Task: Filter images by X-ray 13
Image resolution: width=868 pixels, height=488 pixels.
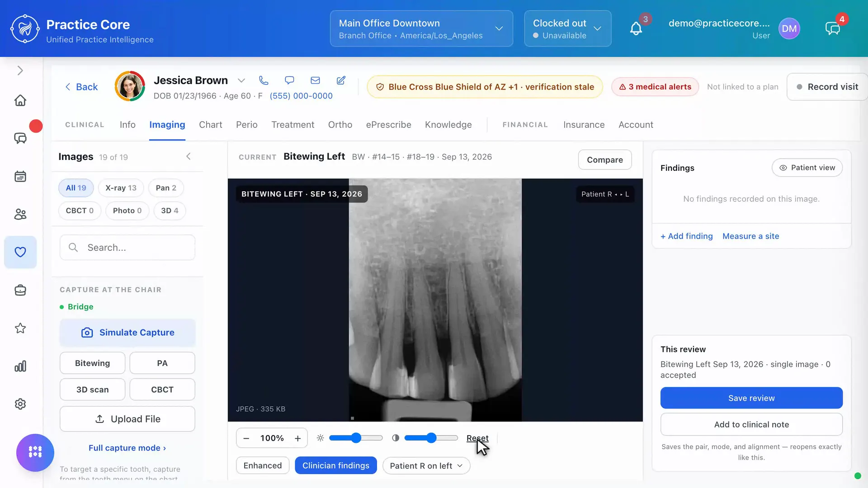Action: (x=121, y=188)
